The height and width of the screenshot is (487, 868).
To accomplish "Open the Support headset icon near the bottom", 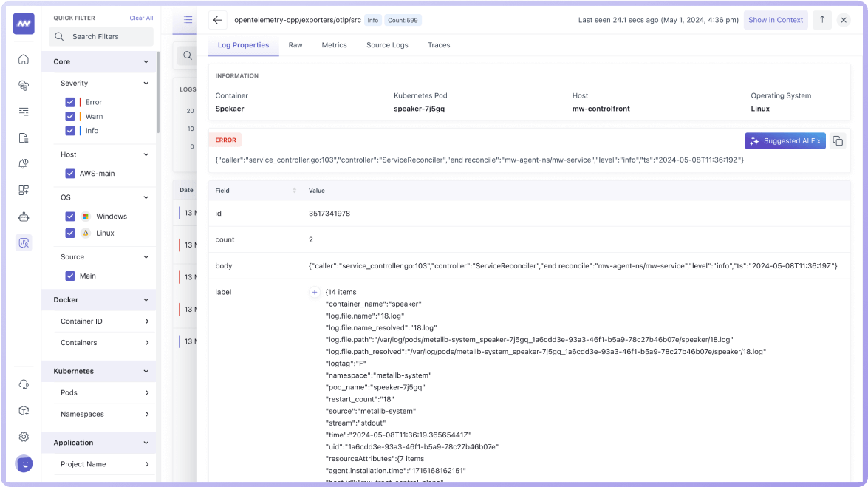I will point(24,384).
